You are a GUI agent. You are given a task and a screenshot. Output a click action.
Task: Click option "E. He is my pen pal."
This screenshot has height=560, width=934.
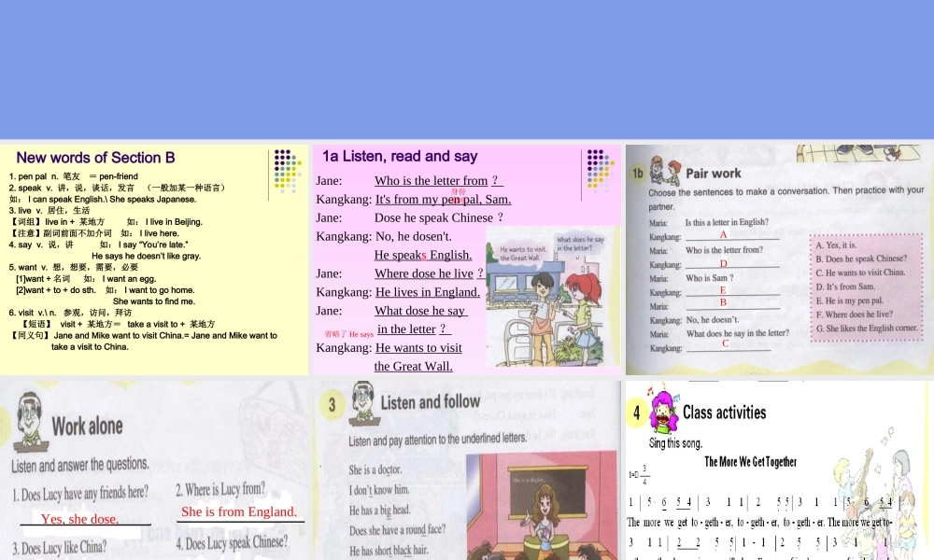click(x=849, y=301)
